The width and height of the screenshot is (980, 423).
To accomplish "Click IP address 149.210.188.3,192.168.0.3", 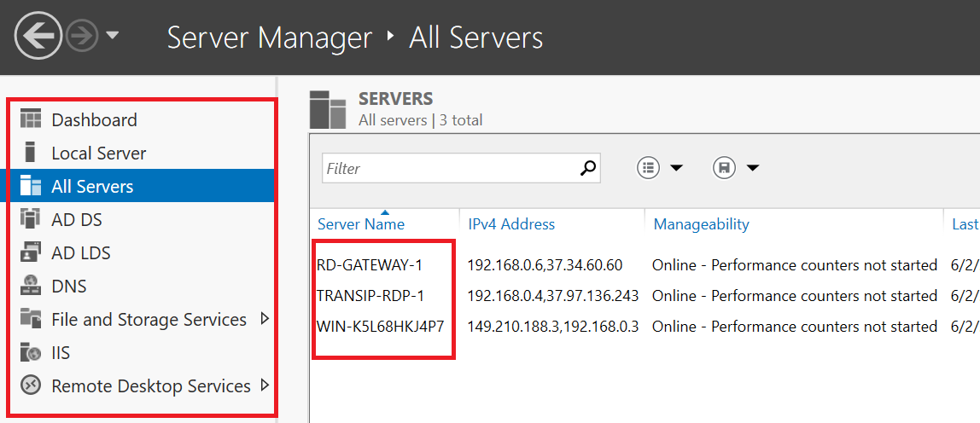I will coord(553,326).
